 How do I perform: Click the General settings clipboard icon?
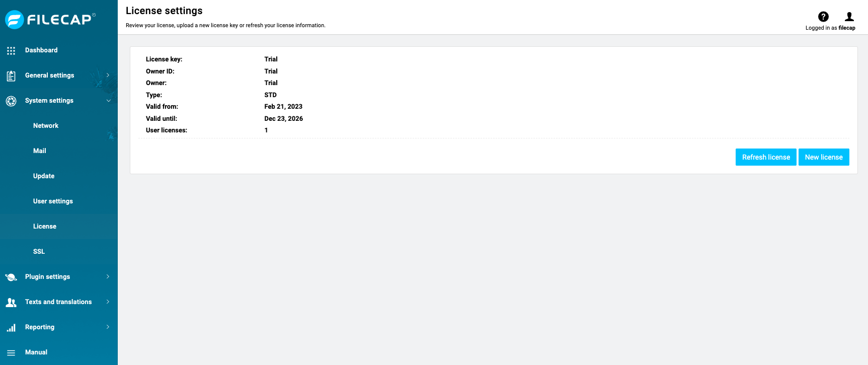11,76
